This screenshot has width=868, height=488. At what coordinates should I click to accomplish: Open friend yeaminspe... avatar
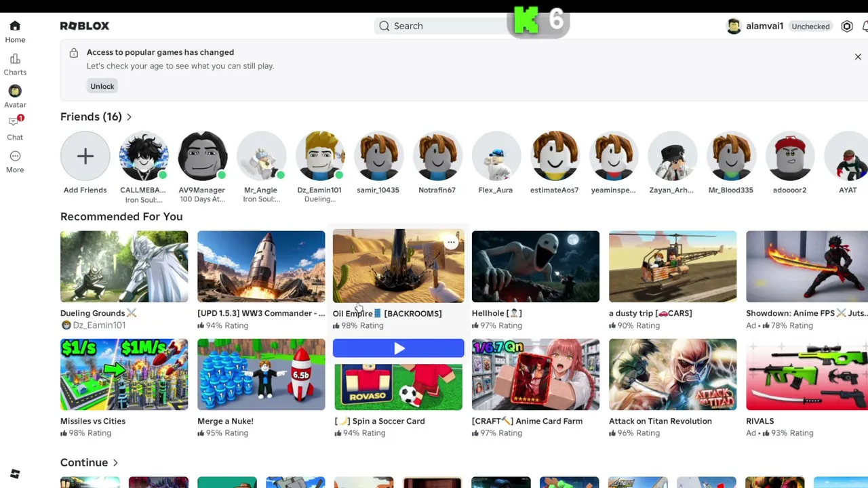pos(614,157)
